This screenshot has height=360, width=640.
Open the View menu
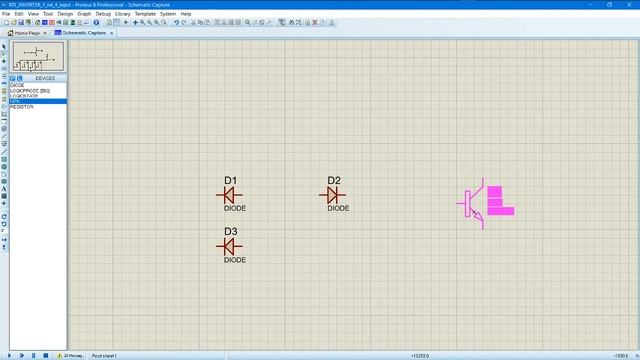point(33,14)
